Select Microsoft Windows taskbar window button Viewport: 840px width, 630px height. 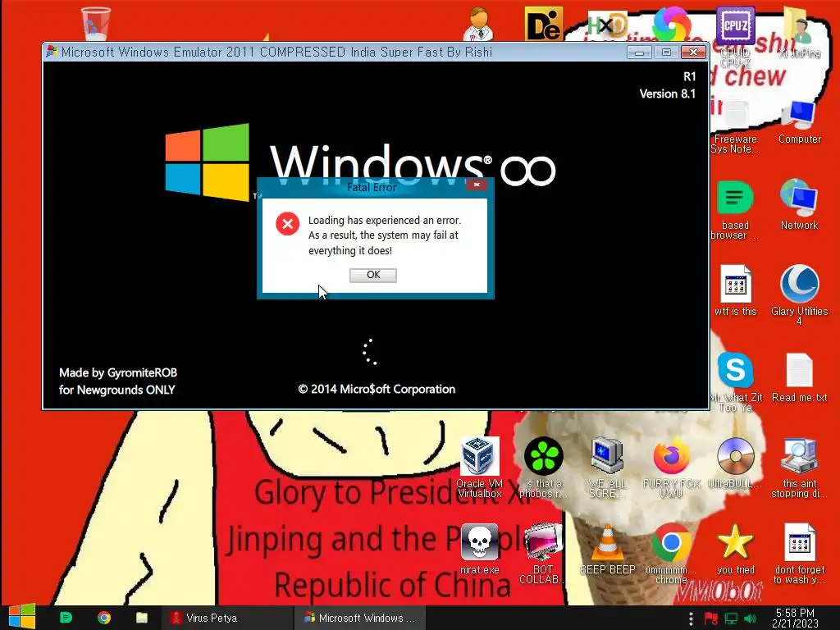pyautogui.click(x=360, y=618)
